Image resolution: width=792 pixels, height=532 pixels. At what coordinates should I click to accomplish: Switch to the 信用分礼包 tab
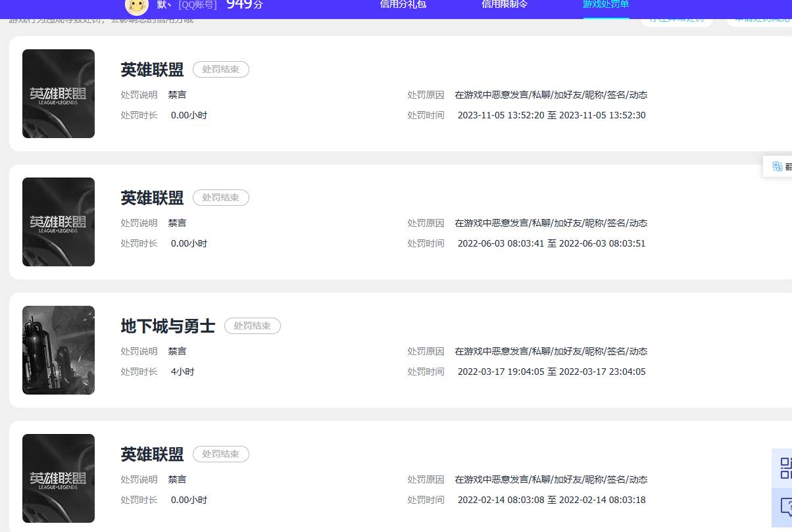tap(403, 5)
